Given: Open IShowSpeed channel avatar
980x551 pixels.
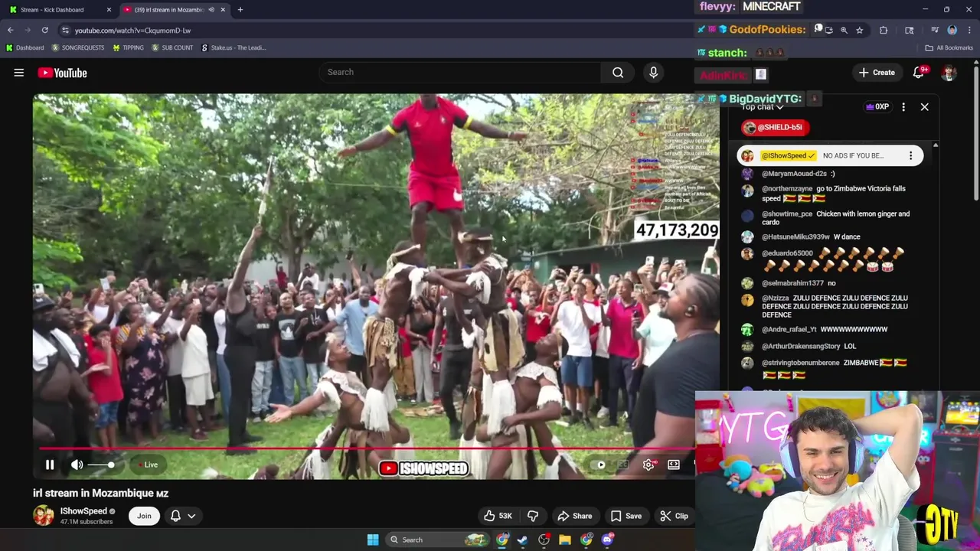Looking at the screenshot, I should (44, 516).
